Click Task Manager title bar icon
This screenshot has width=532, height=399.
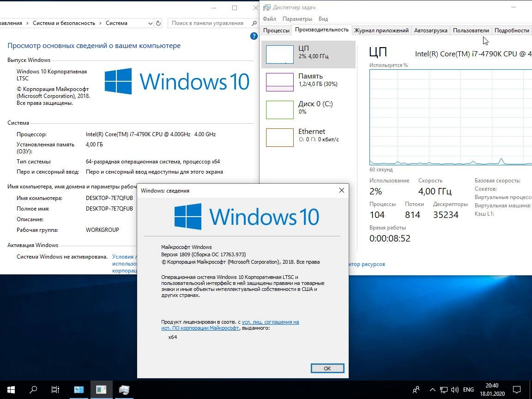pos(267,7)
